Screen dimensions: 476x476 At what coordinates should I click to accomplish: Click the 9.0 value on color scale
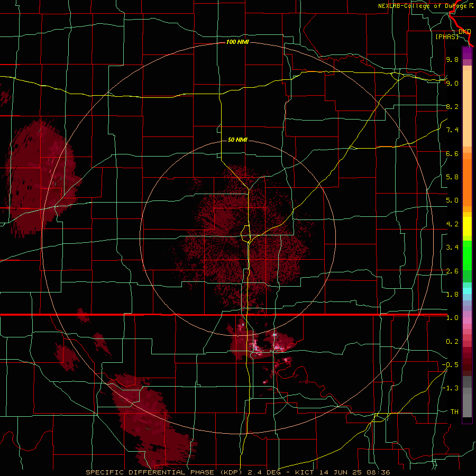point(452,83)
